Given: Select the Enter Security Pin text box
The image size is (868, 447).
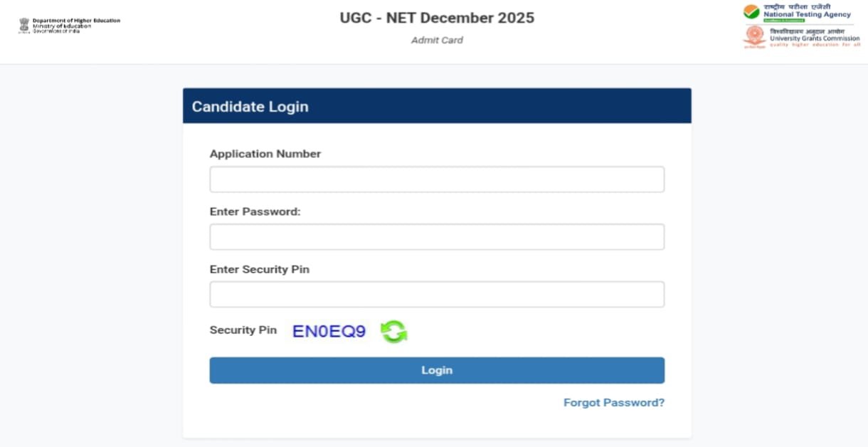Looking at the screenshot, I should pyautogui.click(x=437, y=295).
